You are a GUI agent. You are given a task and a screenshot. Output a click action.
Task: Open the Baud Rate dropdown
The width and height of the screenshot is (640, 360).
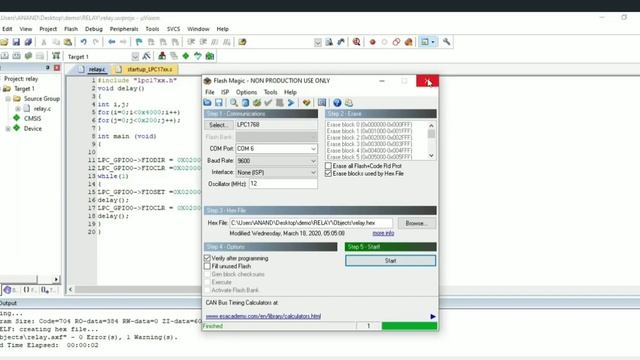(313, 161)
